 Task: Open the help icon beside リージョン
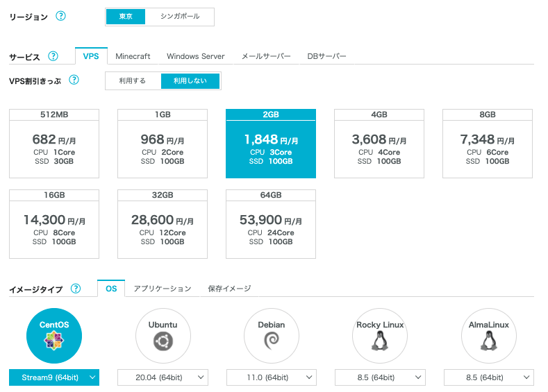pos(60,16)
